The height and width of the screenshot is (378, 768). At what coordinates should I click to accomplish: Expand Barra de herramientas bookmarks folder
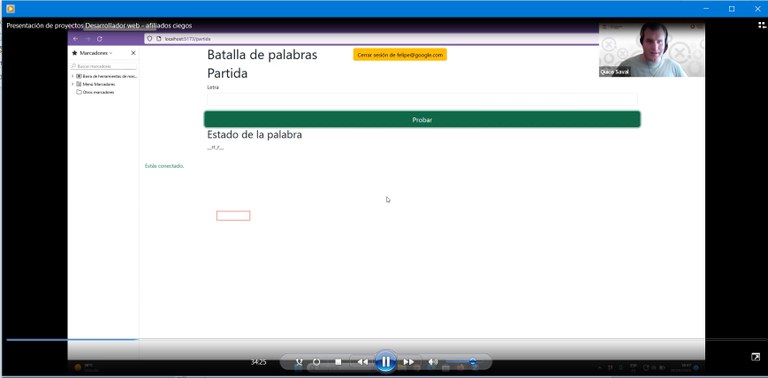[72, 76]
